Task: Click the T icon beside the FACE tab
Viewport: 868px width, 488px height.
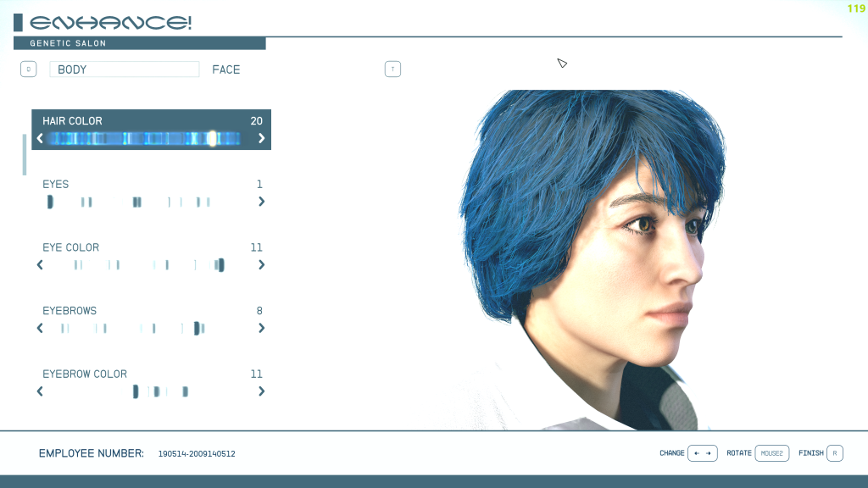Action: (392, 69)
